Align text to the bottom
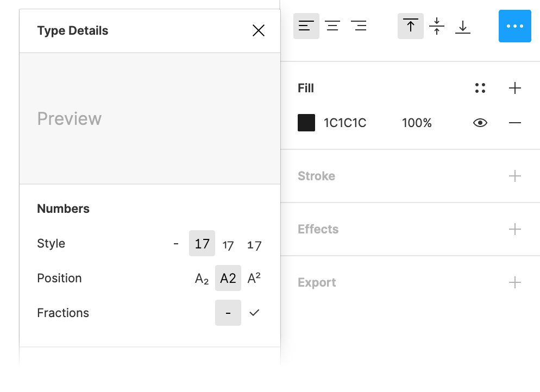The height and width of the screenshot is (392, 540). pos(463,26)
